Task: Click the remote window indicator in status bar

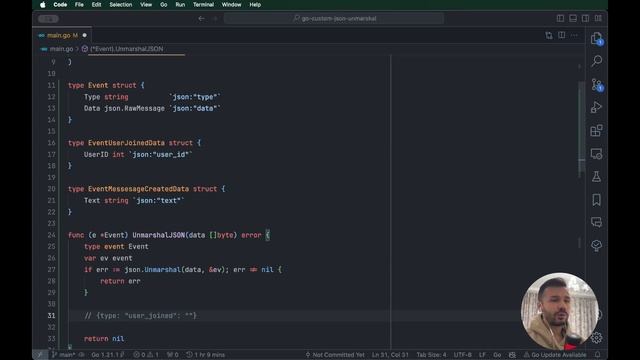Action: 40,355
